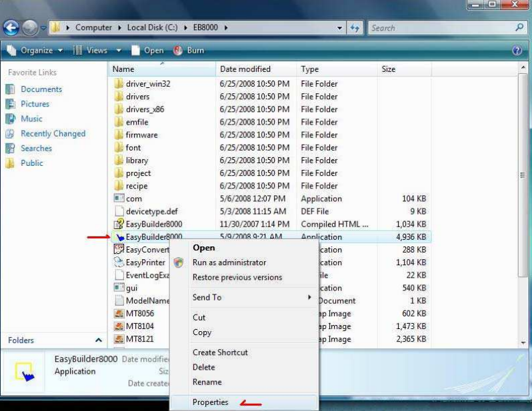
Task: Click the Refresh button beside address bar
Action: tap(355, 28)
